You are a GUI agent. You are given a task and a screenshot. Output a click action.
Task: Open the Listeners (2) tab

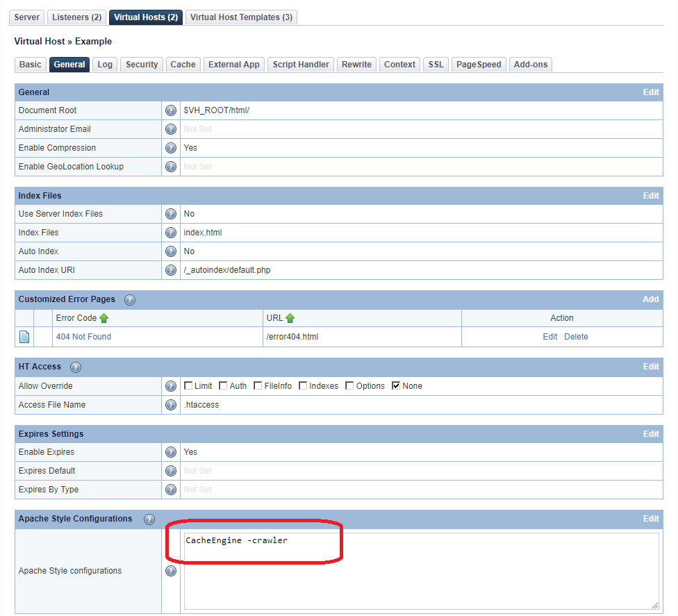(76, 17)
